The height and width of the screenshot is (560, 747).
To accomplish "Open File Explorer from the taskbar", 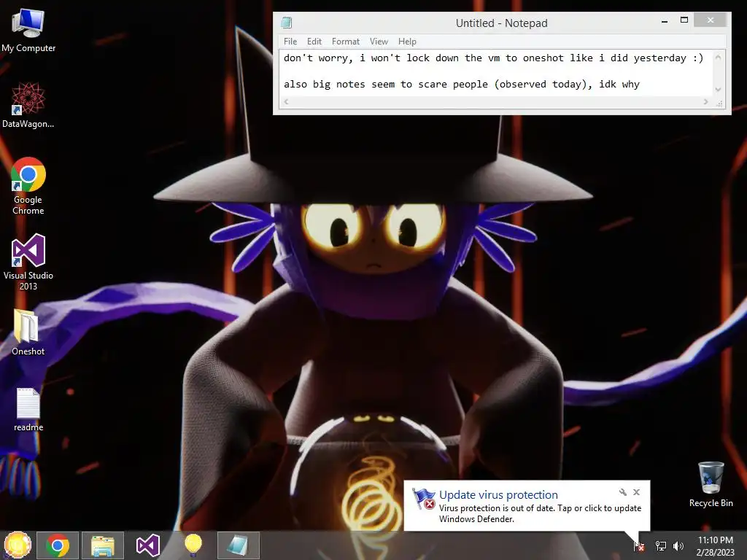I will [103, 545].
